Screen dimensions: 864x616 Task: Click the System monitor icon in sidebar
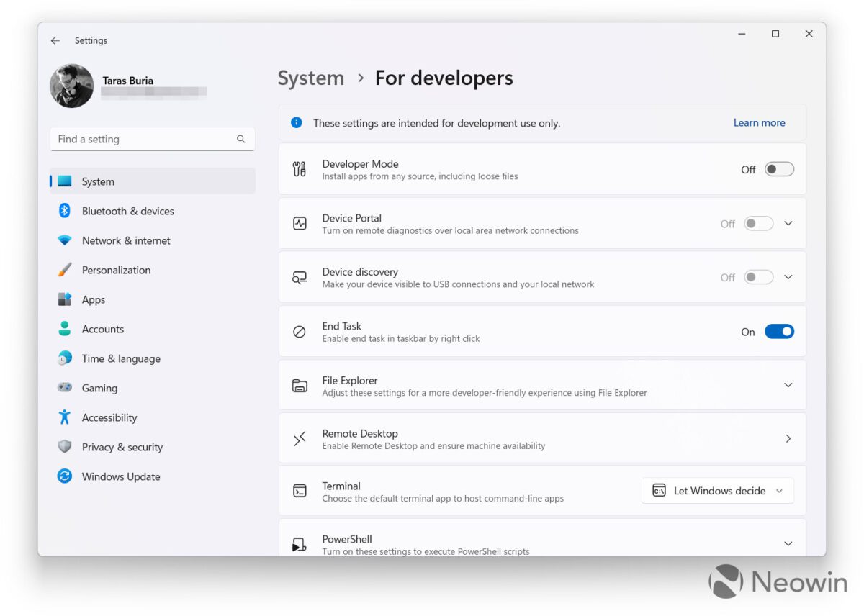(65, 181)
